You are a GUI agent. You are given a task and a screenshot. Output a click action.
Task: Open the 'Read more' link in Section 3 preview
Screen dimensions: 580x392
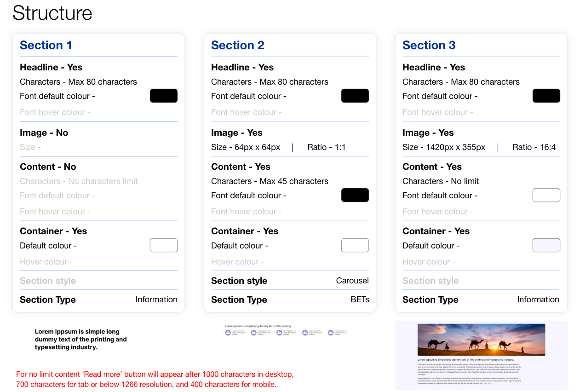pyautogui.click(x=488, y=383)
